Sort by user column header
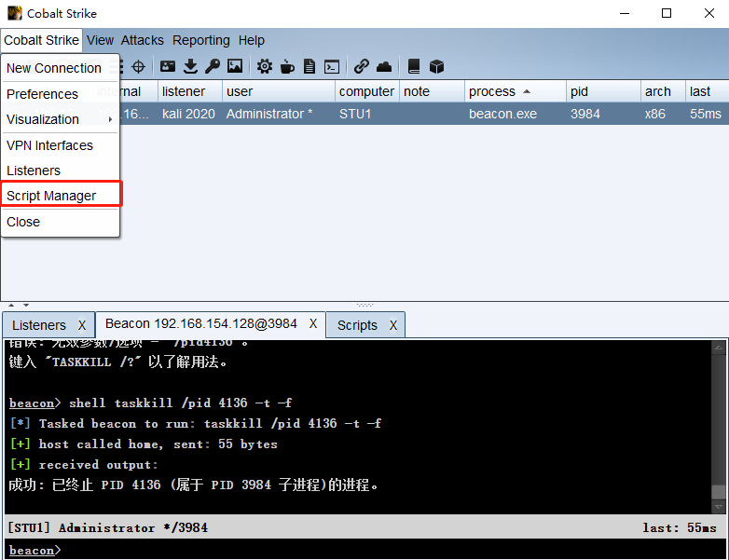 pyautogui.click(x=279, y=91)
